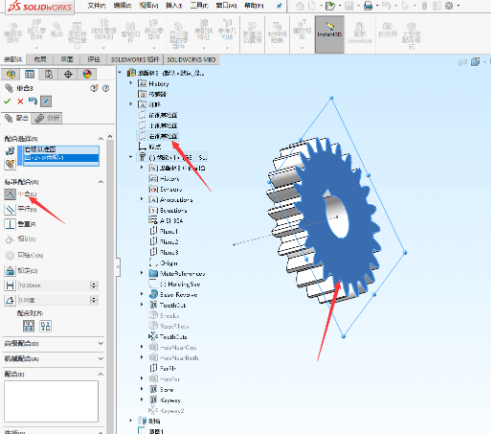Collapse the Standard Mates section
Screen dimensions: 491x448
(100, 182)
